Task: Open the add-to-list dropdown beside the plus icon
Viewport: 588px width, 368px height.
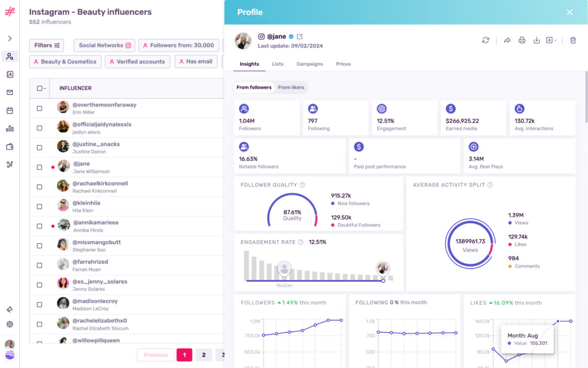Action: (556, 41)
